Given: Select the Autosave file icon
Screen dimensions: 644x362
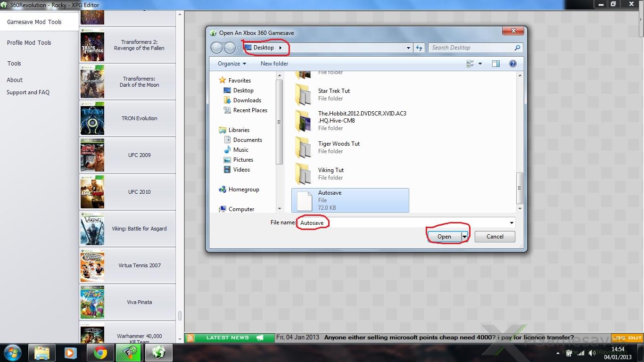Looking at the screenshot, I should pyautogui.click(x=304, y=200).
